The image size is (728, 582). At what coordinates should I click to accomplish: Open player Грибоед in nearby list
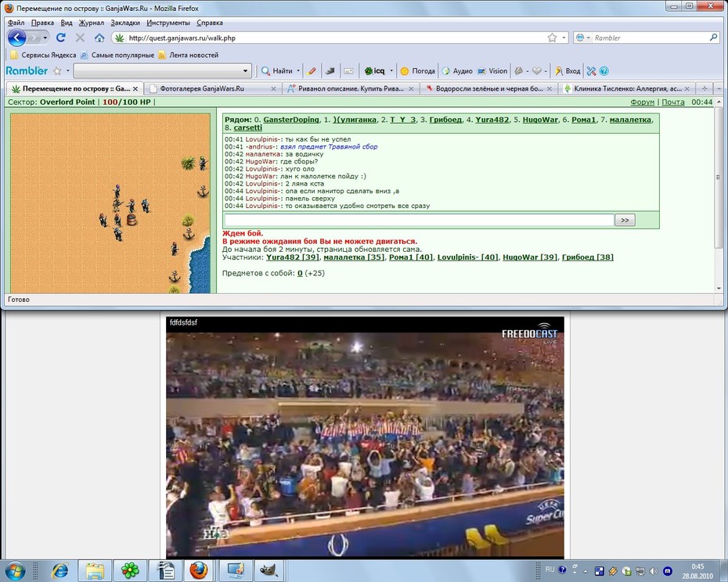coord(445,120)
